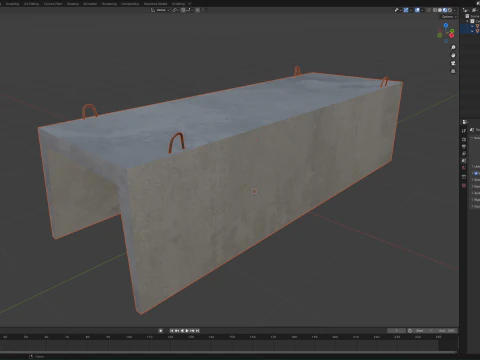Open the Scene properties tab icon

click(464, 161)
